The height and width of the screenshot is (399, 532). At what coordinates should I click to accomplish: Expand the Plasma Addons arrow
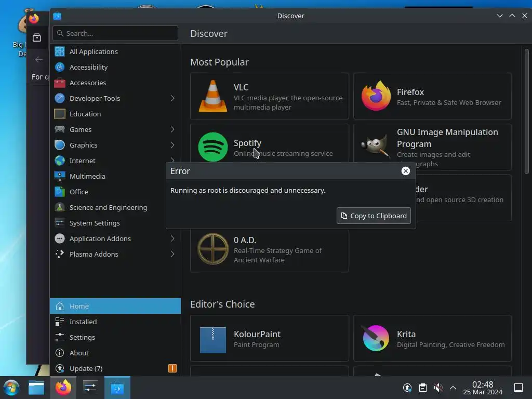click(x=172, y=254)
